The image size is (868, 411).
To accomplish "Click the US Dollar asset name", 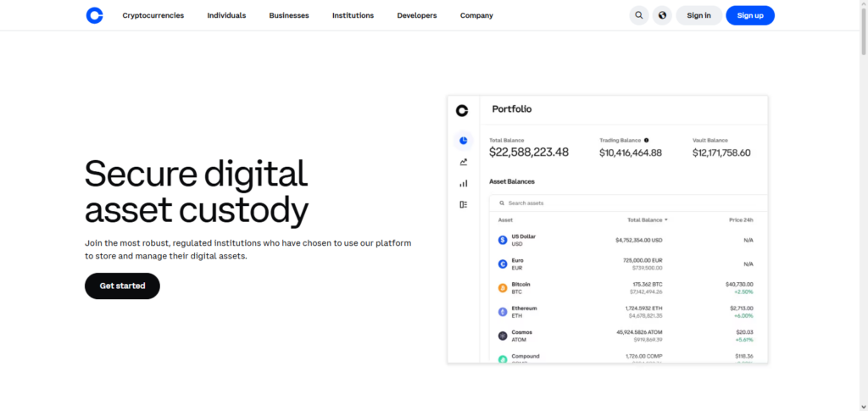I will (524, 236).
